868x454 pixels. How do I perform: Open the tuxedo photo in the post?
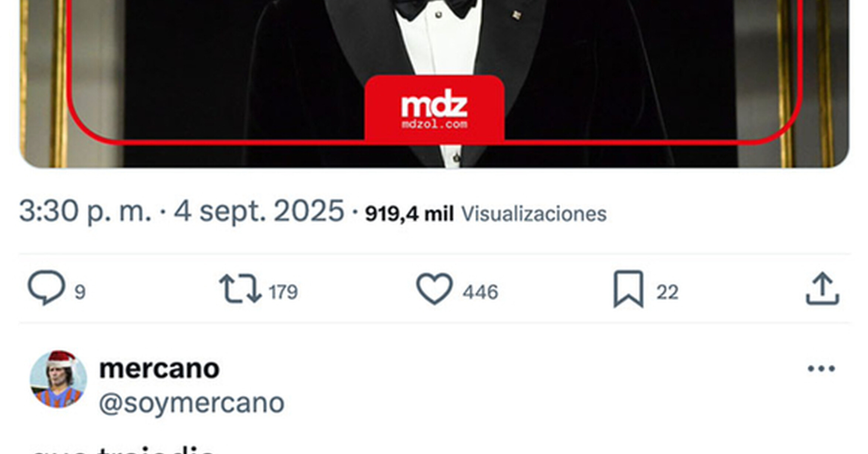point(434,84)
